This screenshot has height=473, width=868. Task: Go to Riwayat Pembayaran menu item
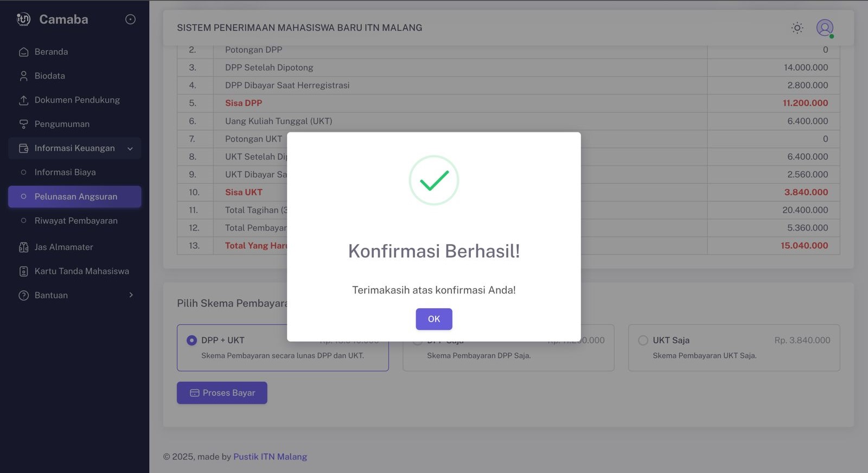[75, 221]
